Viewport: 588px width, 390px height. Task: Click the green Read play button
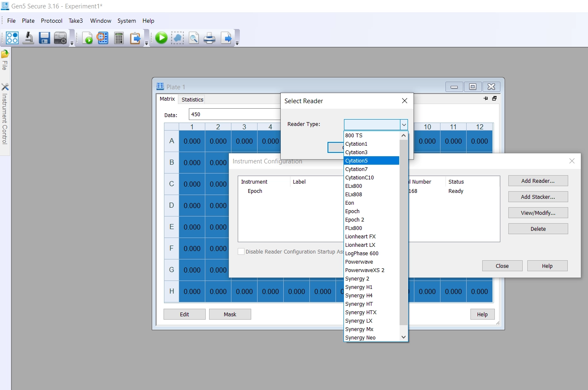point(161,38)
